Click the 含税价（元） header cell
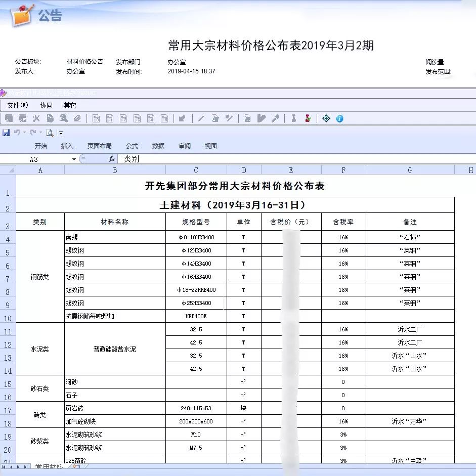The width and height of the screenshot is (476, 476). click(291, 222)
